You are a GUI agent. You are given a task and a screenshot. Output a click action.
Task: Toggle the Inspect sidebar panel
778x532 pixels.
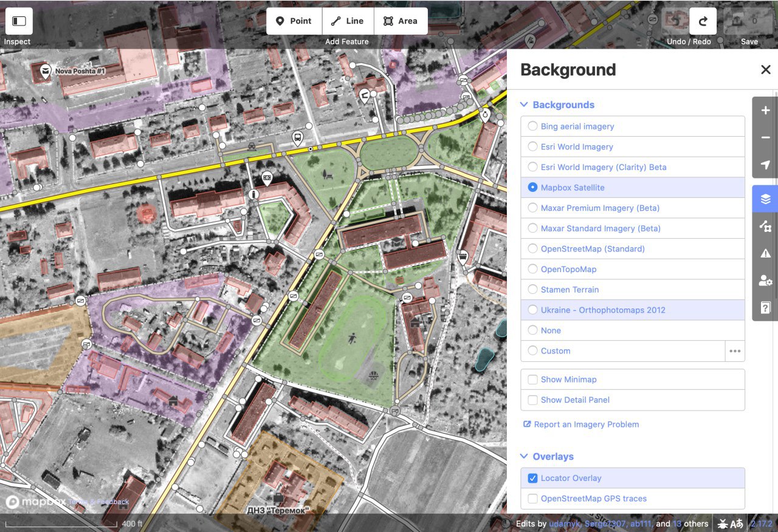19,21
